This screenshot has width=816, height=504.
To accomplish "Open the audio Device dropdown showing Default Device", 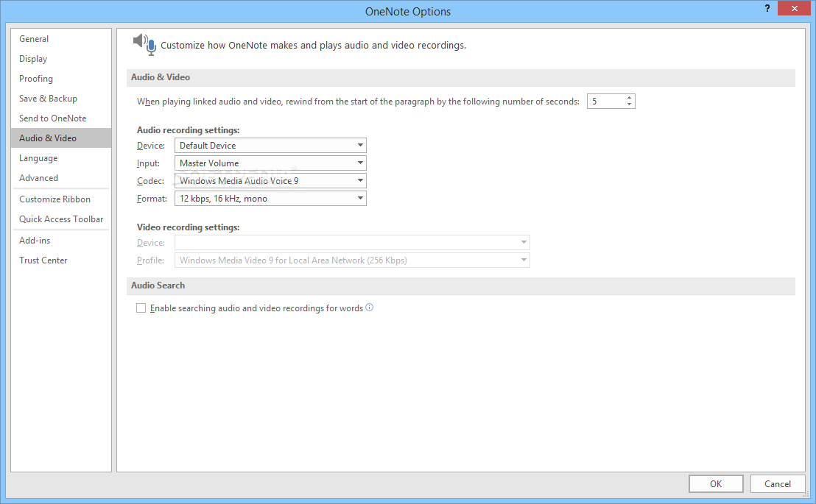I will (x=270, y=145).
